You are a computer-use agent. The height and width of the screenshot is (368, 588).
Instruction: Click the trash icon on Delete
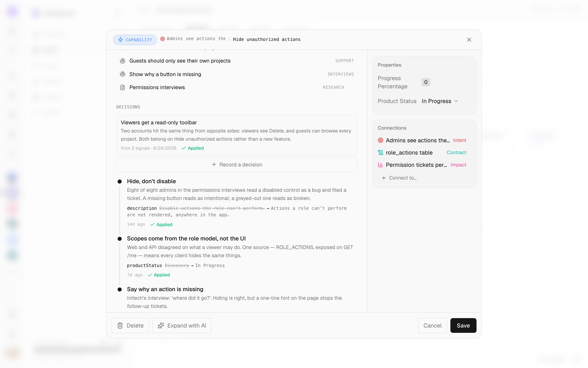[x=120, y=325]
